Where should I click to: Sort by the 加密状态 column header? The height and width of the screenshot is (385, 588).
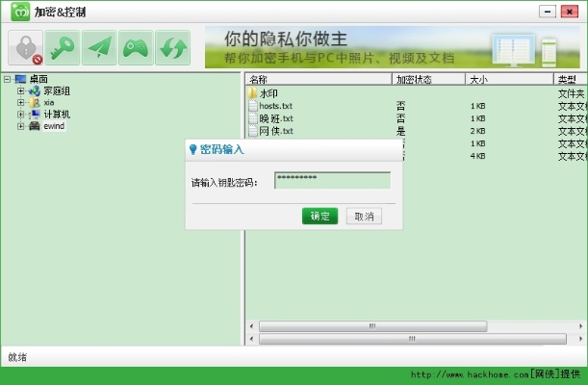click(428, 79)
